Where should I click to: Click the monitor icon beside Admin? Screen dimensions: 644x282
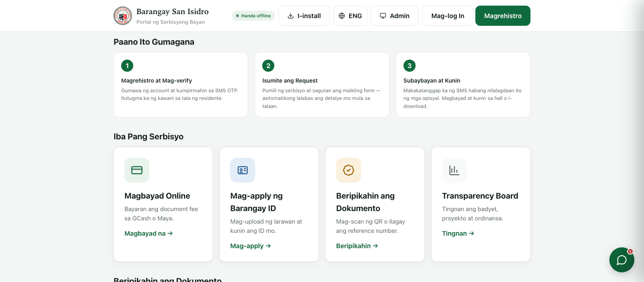point(383,16)
